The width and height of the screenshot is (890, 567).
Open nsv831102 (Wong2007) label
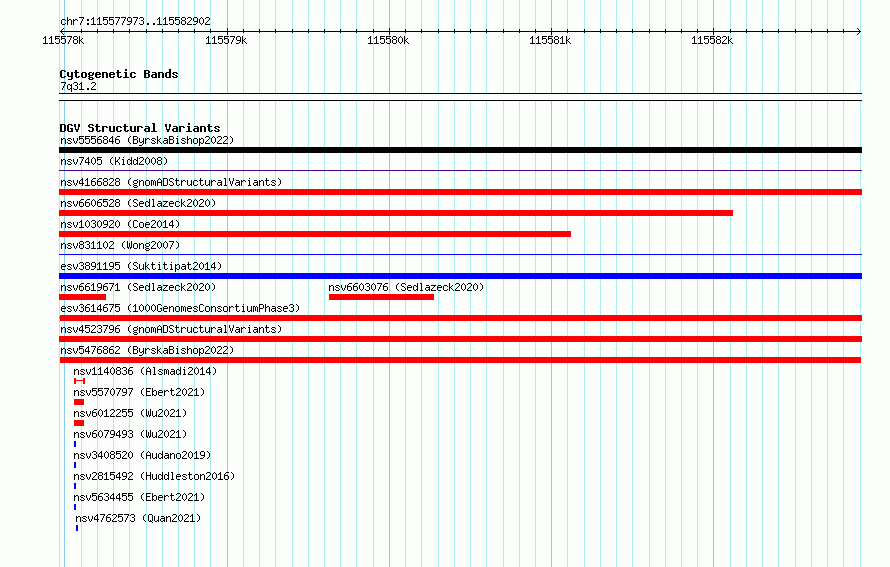point(120,245)
